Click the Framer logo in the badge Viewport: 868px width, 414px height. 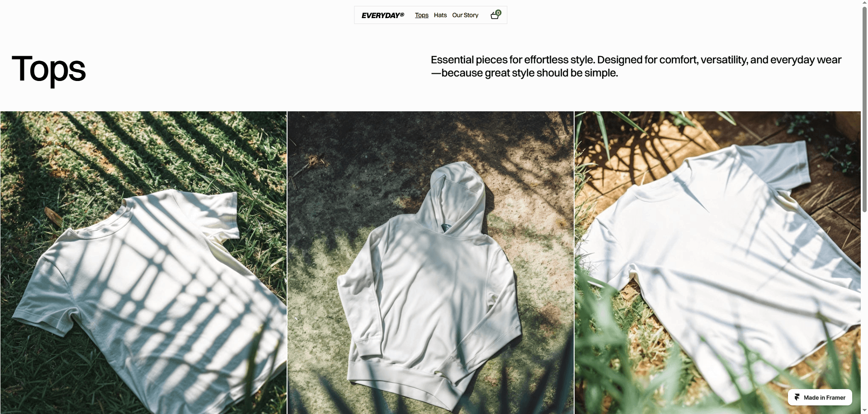pyautogui.click(x=797, y=397)
